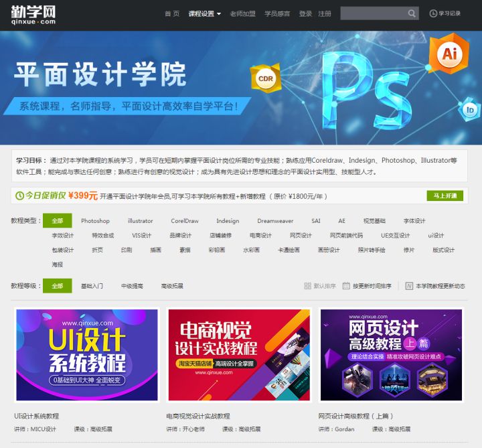482x448 pixels.
Task: Click the search magnifier icon
Action: pos(412,13)
